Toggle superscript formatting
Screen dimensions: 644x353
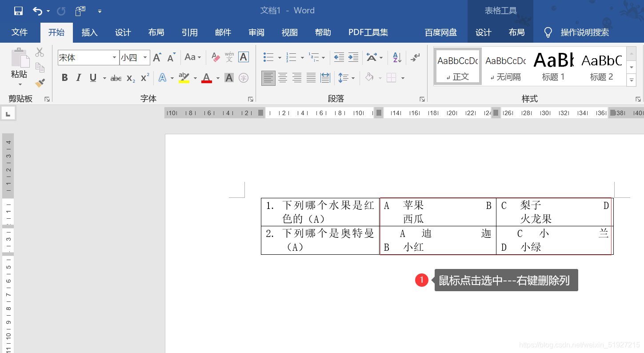145,78
